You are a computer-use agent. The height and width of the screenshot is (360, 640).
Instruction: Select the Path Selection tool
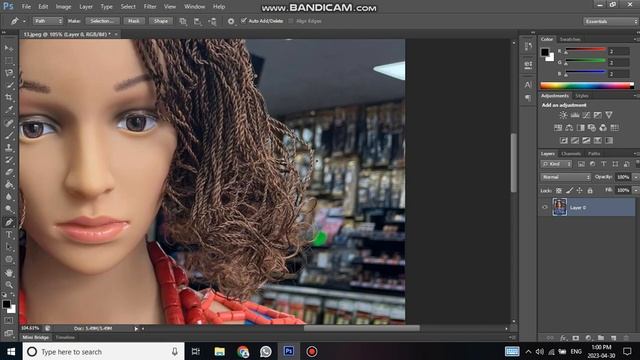pyautogui.click(x=9, y=247)
